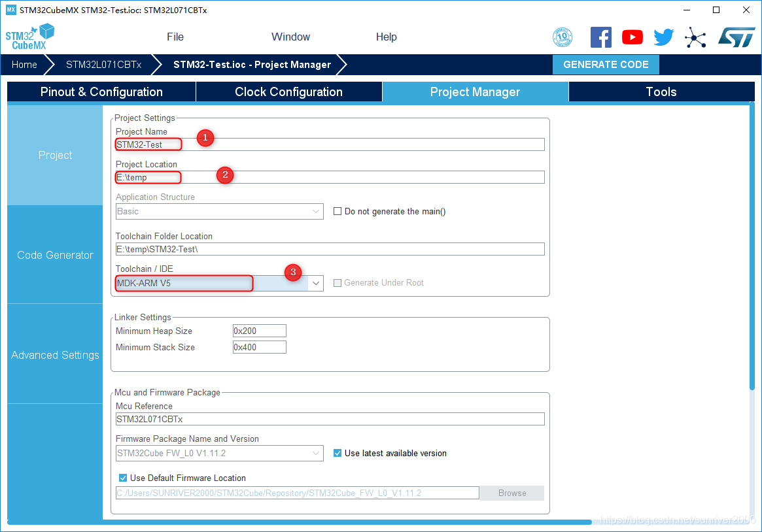Screen dimensions: 762x532
Task: Open the Toolchain / IDE dropdown
Action: [219, 283]
